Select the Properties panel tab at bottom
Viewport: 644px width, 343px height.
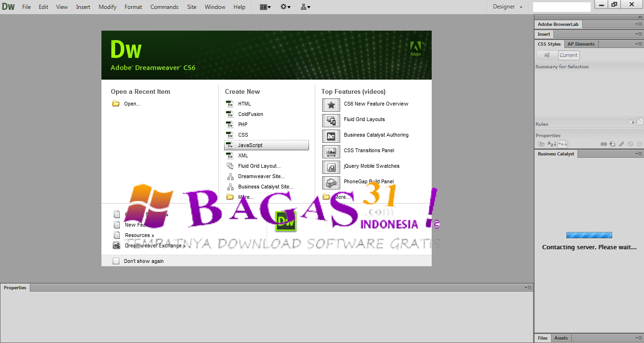[x=15, y=287]
